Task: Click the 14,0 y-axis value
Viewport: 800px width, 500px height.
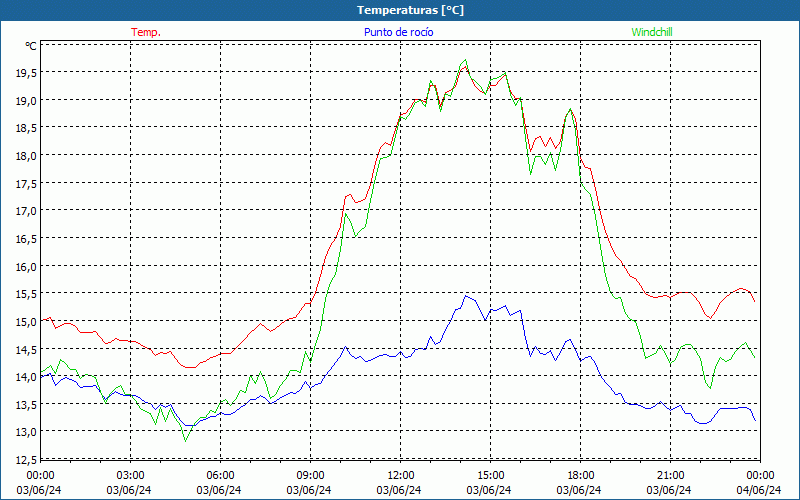Action: [26, 377]
